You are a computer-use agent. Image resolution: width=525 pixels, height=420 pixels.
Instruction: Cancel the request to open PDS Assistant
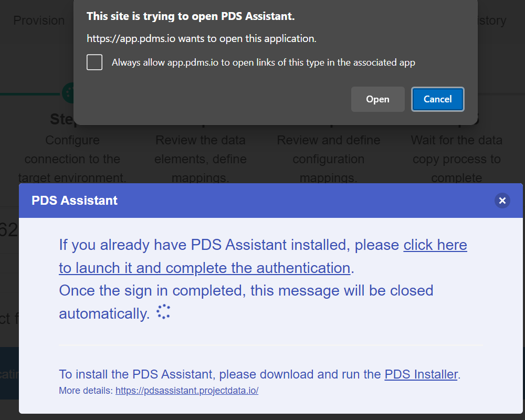click(x=437, y=99)
